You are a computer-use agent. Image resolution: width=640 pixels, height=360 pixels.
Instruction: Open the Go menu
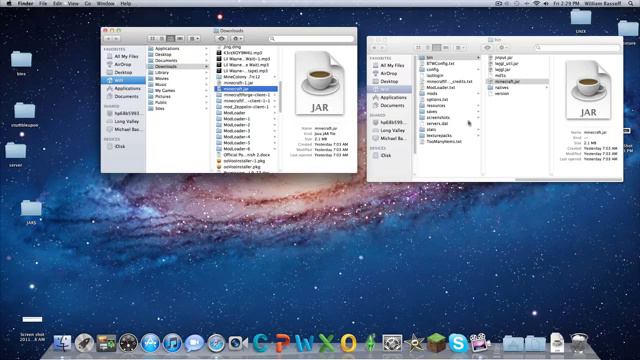[x=88, y=3]
